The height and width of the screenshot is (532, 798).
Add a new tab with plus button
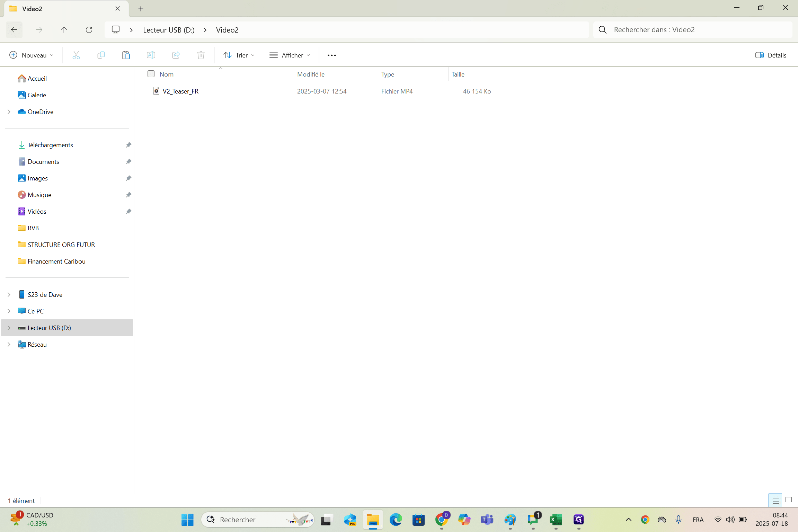tap(141, 9)
